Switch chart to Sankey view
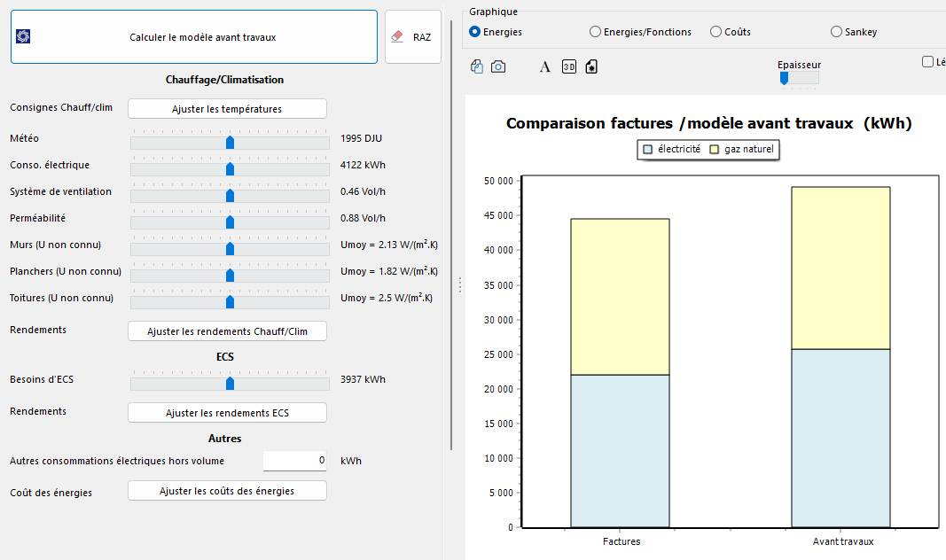Image resolution: width=946 pixels, height=560 pixels. (837, 32)
